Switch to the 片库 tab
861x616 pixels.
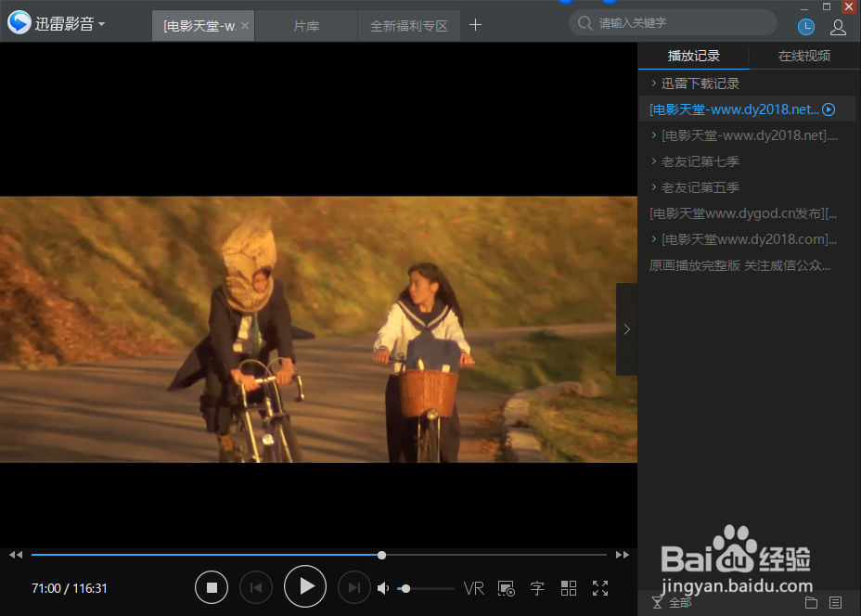(306, 26)
